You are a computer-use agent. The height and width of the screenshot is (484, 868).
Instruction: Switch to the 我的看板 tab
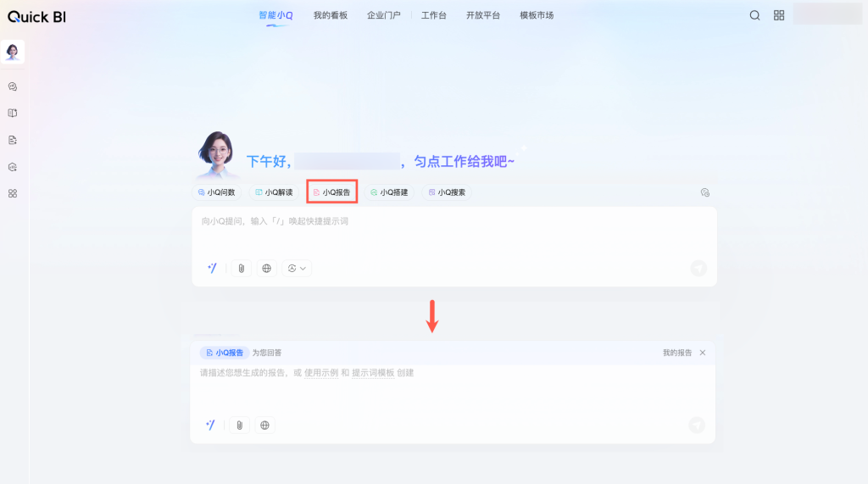point(330,15)
